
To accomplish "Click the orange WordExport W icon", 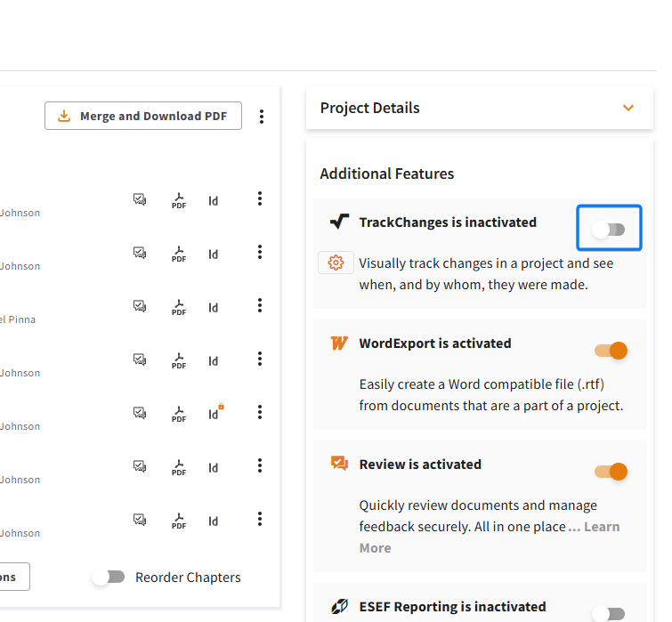I will coord(339,343).
